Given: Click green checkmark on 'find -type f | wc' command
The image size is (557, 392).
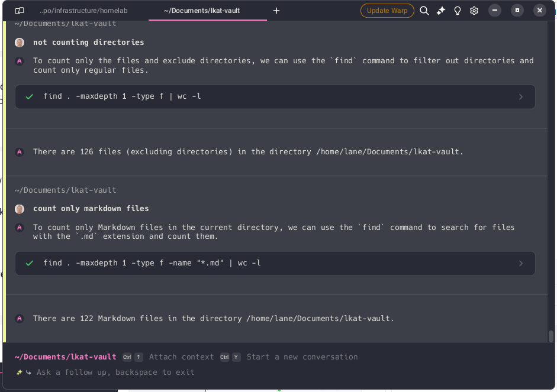Looking at the screenshot, I should click(30, 96).
